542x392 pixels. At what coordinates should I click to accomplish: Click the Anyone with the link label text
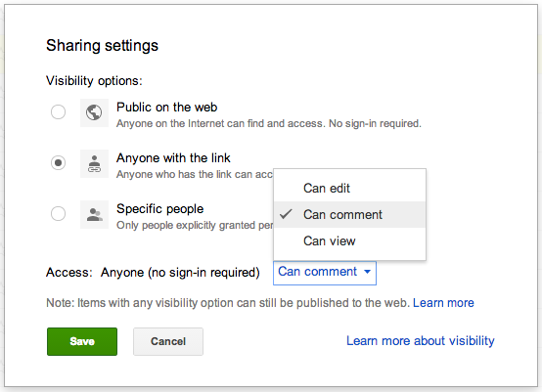click(x=173, y=157)
